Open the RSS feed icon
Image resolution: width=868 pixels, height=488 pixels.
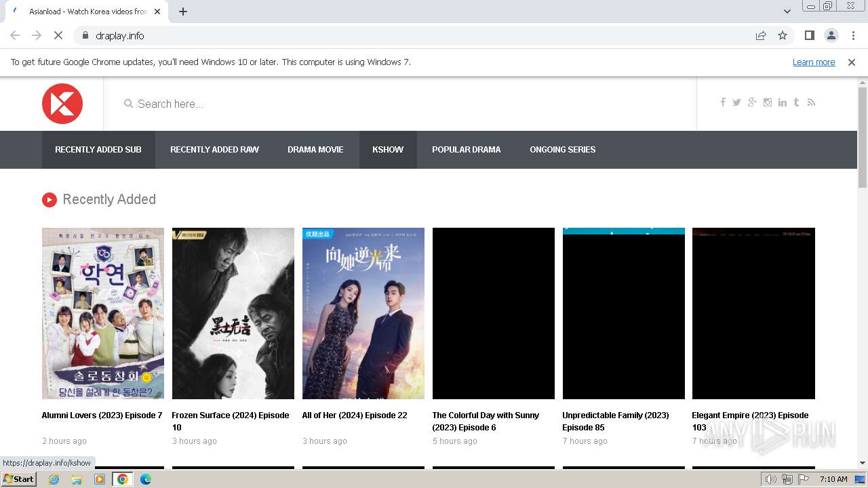(x=811, y=102)
